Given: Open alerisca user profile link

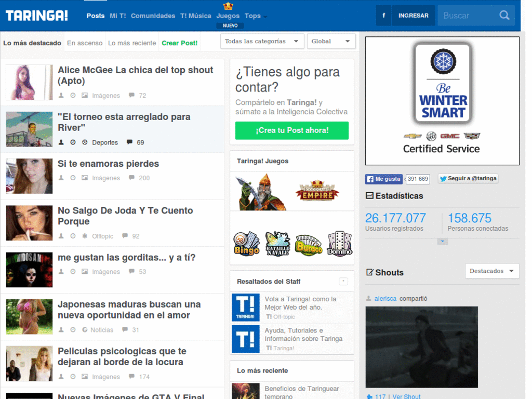Looking at the screenshot, I should click(x=385, y=299).
